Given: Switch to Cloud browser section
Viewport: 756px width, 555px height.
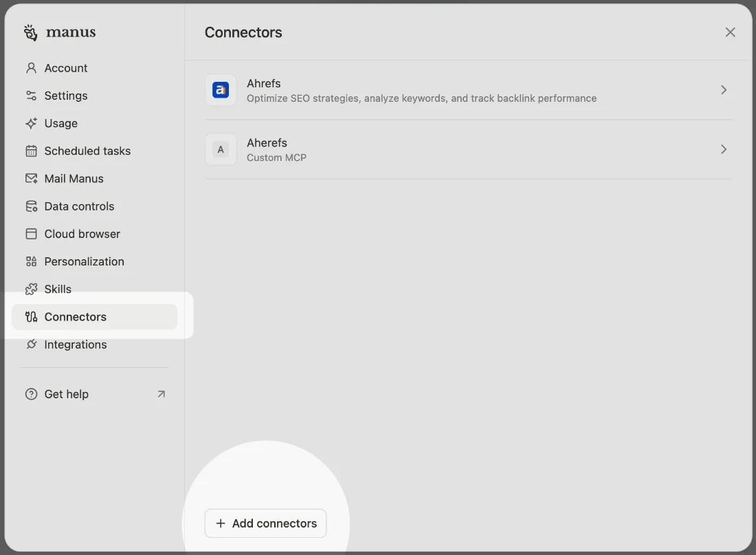Looking at the screenshot, I should tap(95, 234).
